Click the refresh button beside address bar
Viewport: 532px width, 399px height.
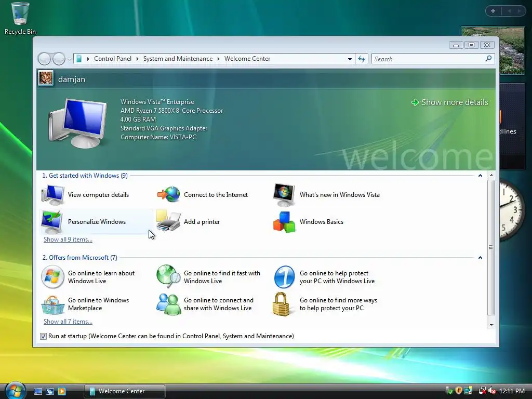coord(362,59)
